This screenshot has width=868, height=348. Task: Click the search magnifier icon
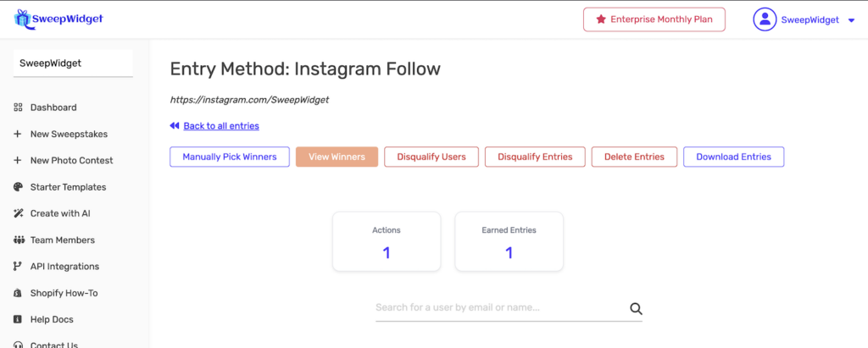click(x=636, y=309)
